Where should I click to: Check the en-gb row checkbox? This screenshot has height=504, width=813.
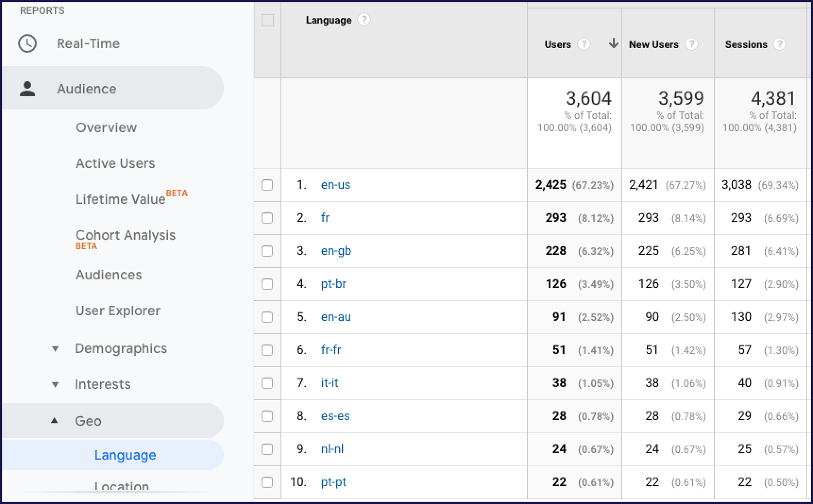point(267,251)
